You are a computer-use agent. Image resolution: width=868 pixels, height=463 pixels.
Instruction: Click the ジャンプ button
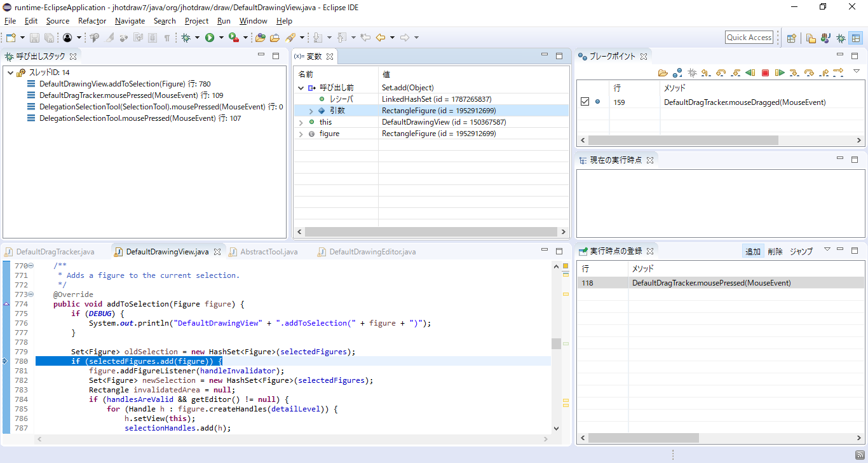(x=801, y=251)
